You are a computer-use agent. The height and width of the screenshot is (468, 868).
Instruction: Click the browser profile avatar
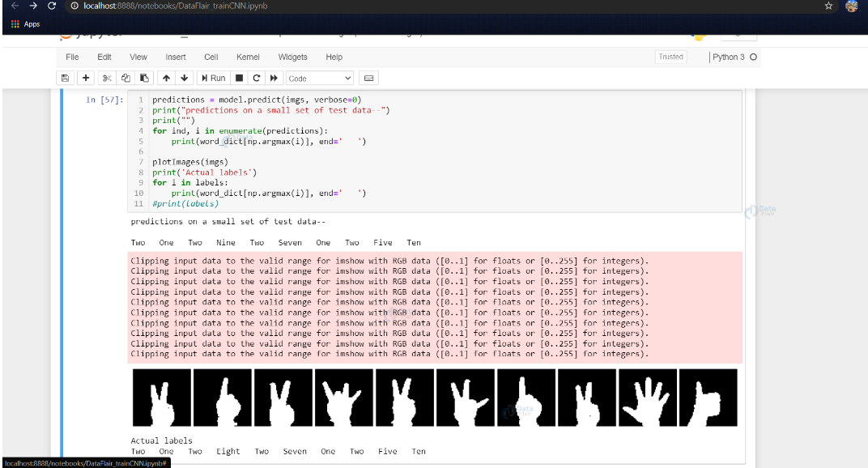click(x=852, y=6)
